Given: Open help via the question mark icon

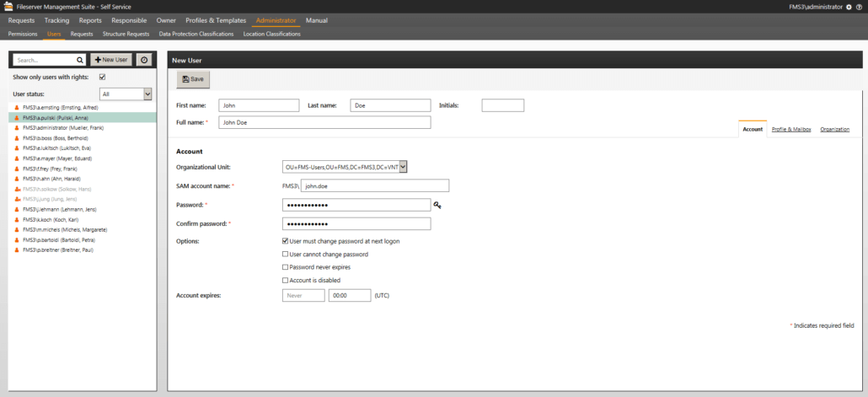Looking at the screenshot, I should (859, 7).
